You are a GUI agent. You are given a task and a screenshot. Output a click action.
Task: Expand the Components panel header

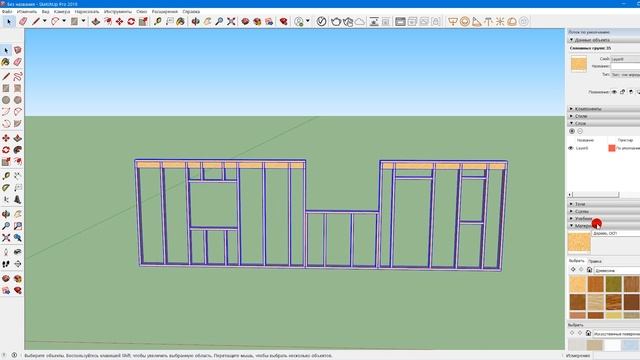pos(604,109)
